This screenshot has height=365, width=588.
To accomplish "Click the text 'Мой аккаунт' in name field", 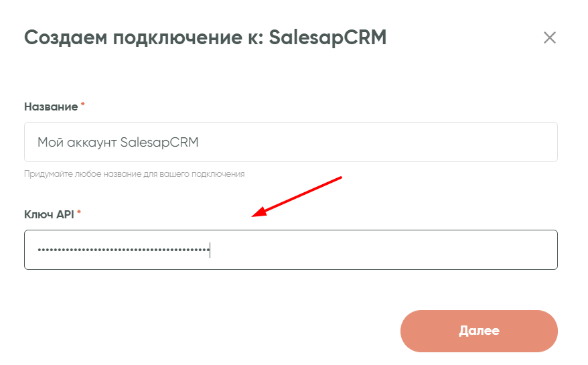I will point(77,142).
